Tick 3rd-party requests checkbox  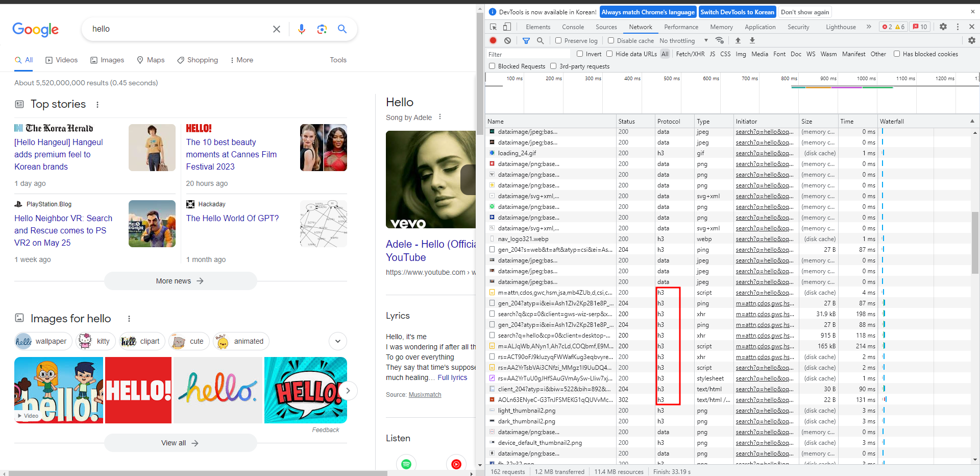coord(553,66)
